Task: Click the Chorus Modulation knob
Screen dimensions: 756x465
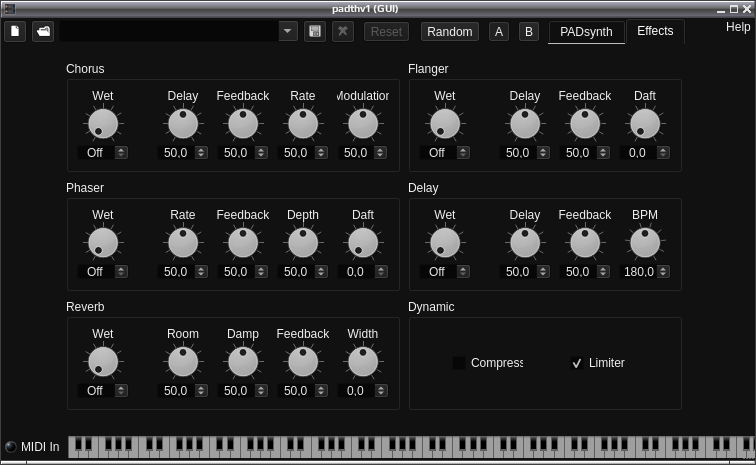Action: (x=363, y=123)
